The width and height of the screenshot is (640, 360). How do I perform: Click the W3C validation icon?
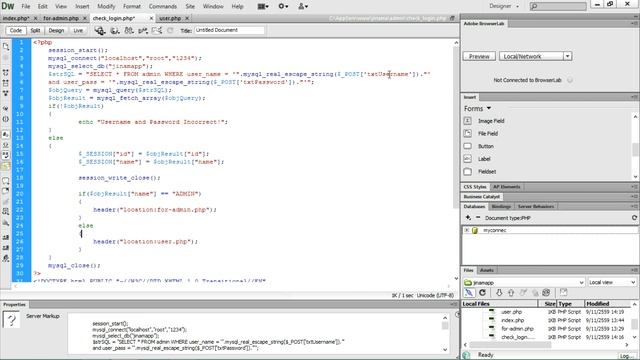143,31
